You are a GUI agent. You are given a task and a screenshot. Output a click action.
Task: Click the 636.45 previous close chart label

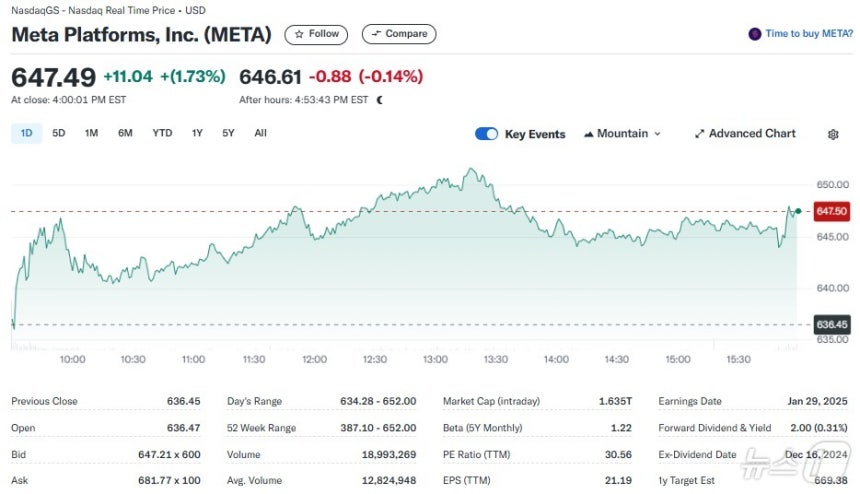pyautogui.click(x=832, y=325)
